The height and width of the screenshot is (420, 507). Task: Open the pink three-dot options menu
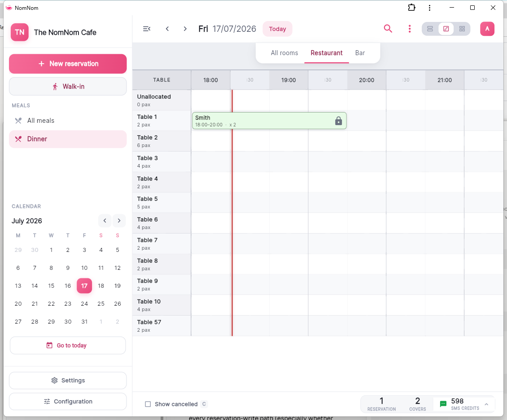(x=409, y=29)
